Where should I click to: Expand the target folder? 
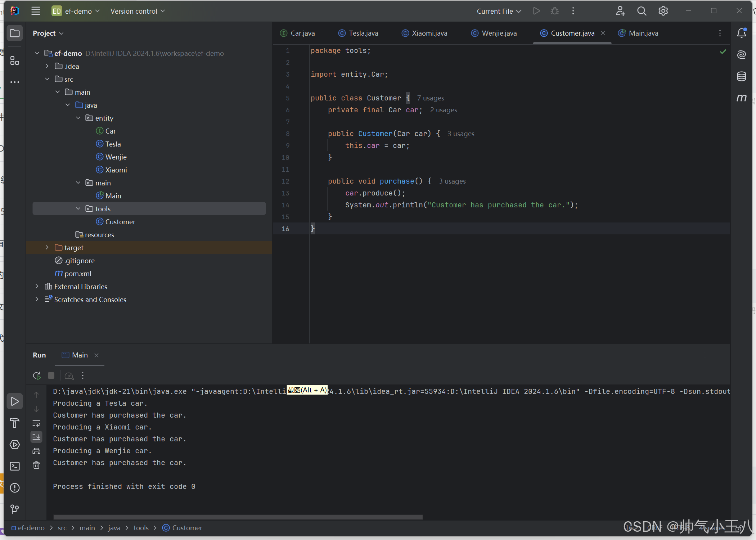click(x=47, y=248)
